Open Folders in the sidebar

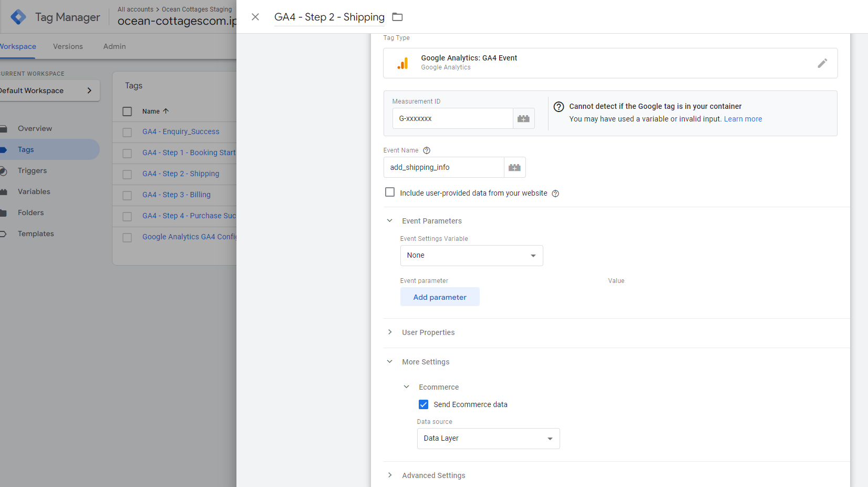(x=30, y=212)
